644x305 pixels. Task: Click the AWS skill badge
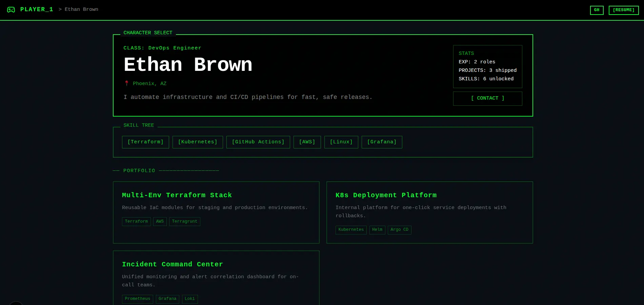click(x=307, y=142)
